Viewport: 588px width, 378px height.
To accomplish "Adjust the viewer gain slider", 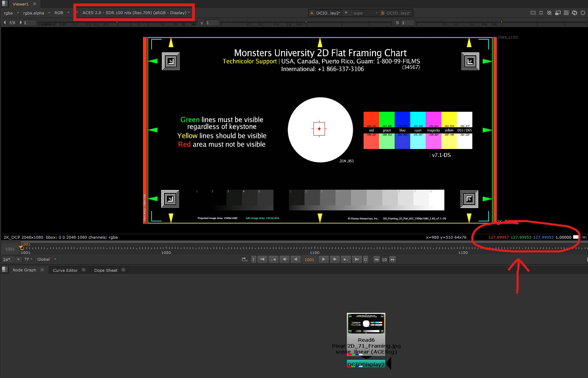I will [117, 22].
